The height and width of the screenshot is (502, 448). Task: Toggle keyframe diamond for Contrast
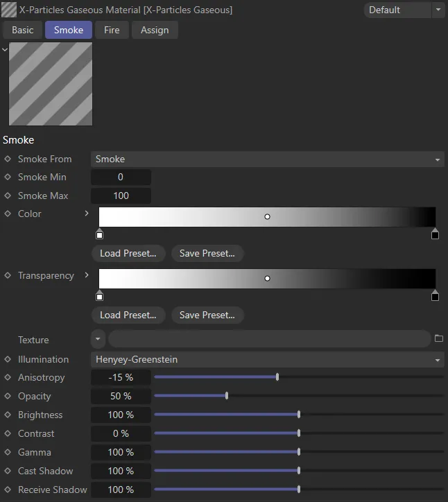coord(8,433)
